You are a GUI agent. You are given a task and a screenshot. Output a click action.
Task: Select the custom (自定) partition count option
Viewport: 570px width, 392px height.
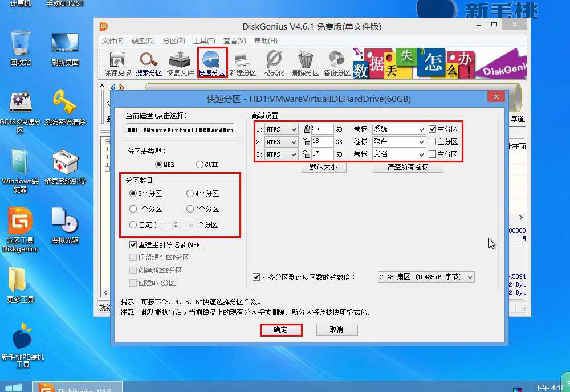(133, 225)
